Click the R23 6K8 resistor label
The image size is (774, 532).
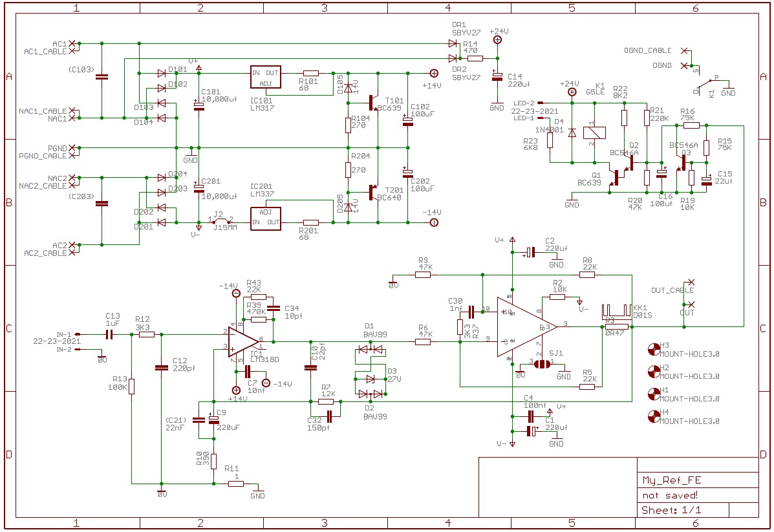click(531, 144)
